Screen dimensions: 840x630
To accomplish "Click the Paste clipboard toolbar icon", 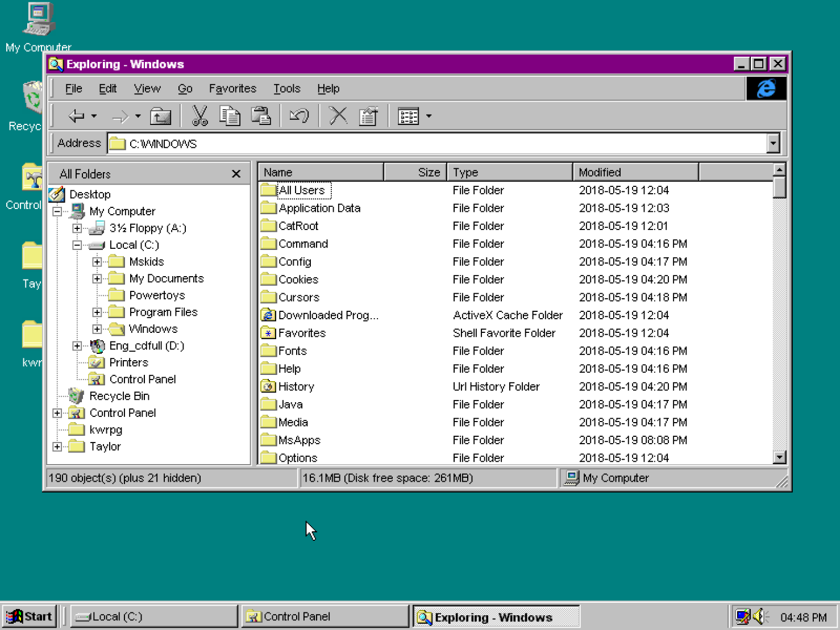I will pyautogui.click(x=261, y=116).
